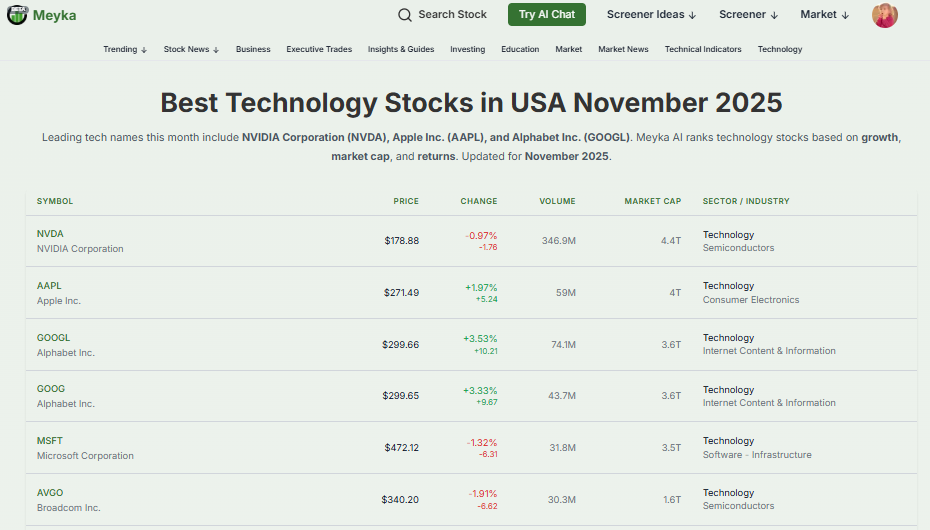930x530 pixels.
Task: Click the 346.9M volume cell
Action: (x=559, y=241)
